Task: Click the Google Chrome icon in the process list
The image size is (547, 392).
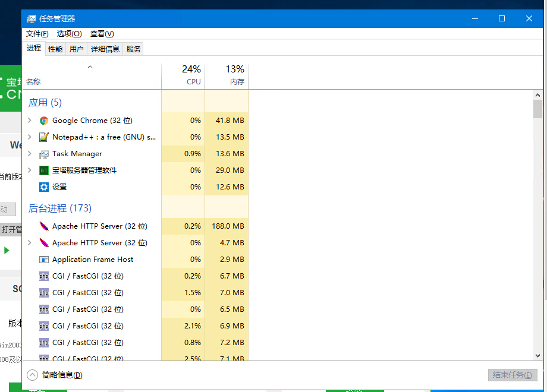Action: (43, 121)
